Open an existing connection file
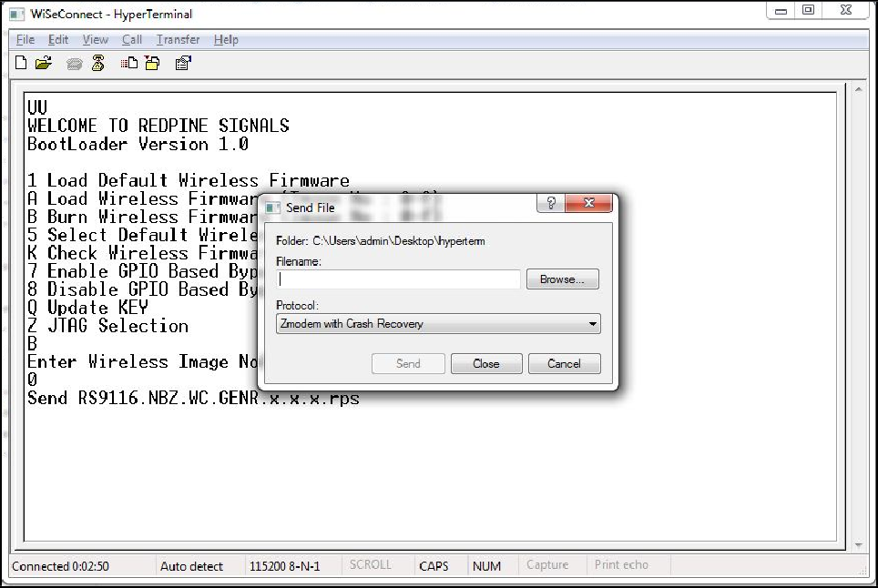The height and width of the screenshot is (588, 878). point(42,62)
